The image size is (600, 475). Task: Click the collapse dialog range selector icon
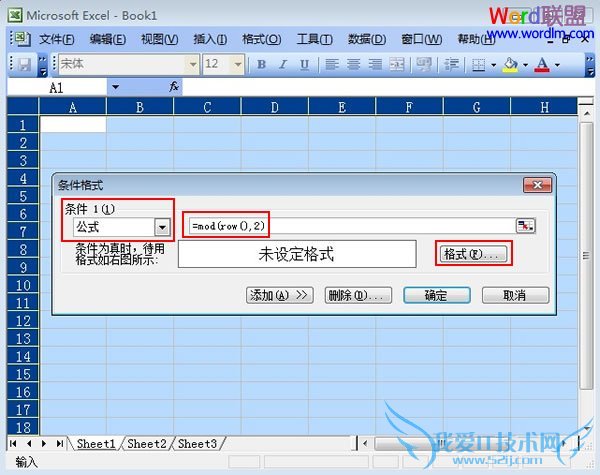click(525, 226)
